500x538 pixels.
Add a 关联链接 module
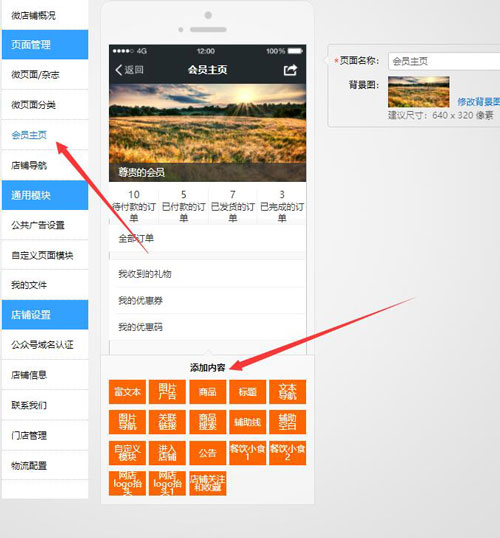(x=167, y=422)
